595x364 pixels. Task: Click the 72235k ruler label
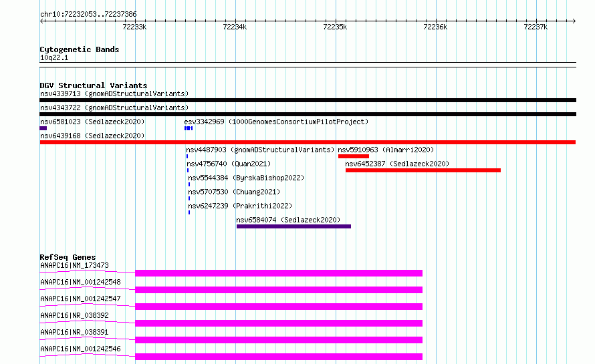(x=335, y=27)
